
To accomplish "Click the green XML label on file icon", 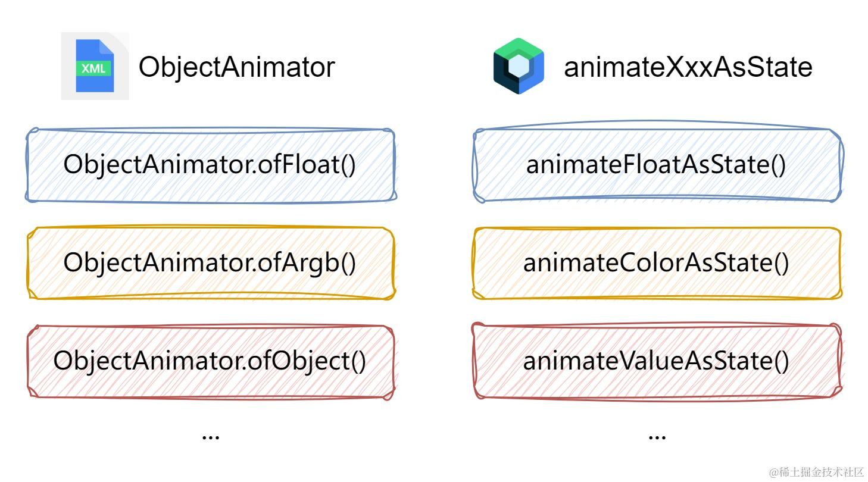I will [94, 68].
